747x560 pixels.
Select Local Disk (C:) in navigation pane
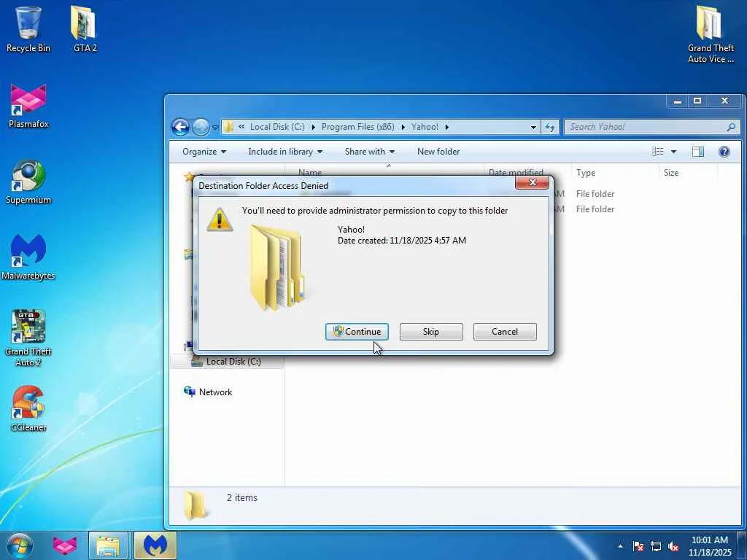click(x=226, y=362)
